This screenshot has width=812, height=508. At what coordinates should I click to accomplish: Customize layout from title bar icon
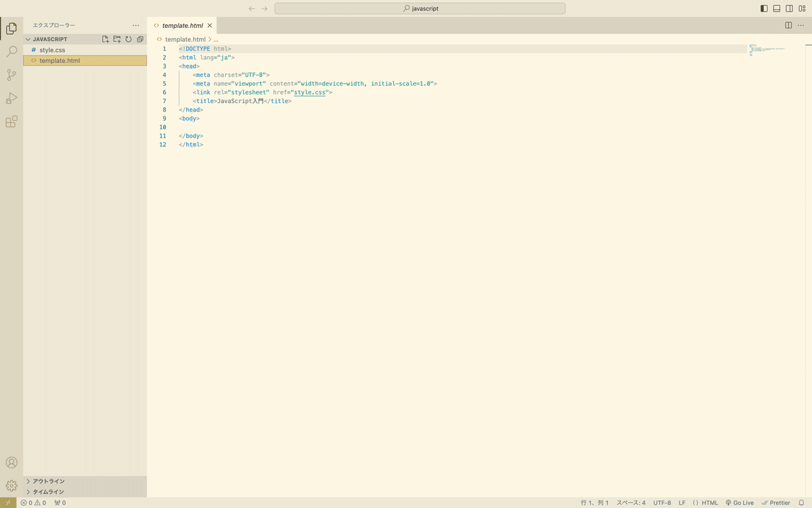pos(802,9)
